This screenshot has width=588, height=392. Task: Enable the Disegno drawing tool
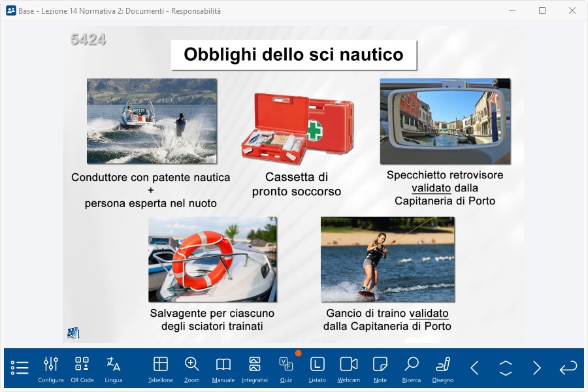[x=443, y=369]
